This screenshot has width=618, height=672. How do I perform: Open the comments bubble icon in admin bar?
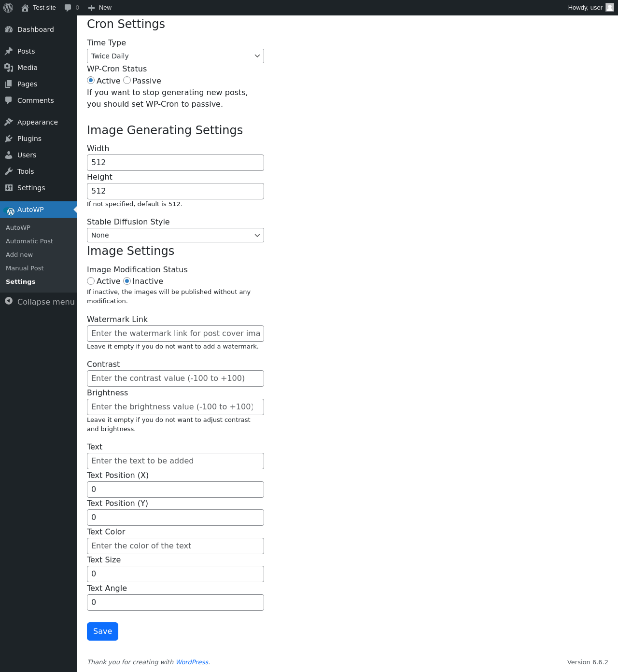[x=68, y=8]
